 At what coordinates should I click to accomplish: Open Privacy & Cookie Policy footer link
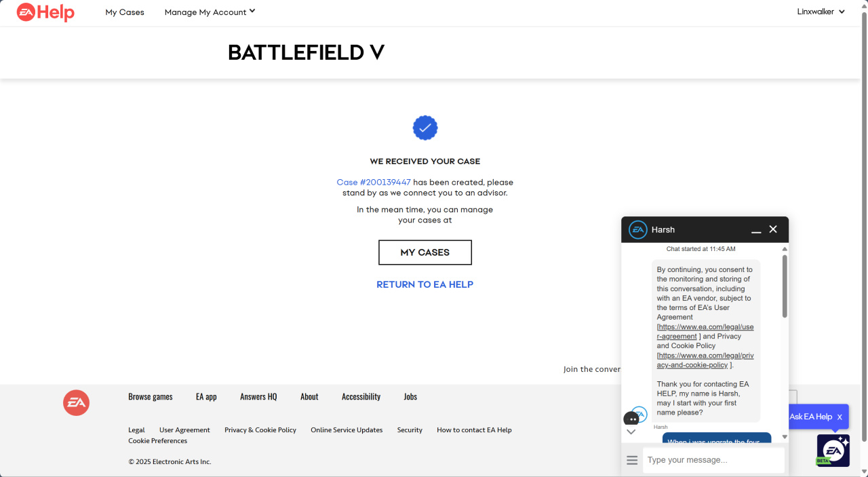(260, 430)
